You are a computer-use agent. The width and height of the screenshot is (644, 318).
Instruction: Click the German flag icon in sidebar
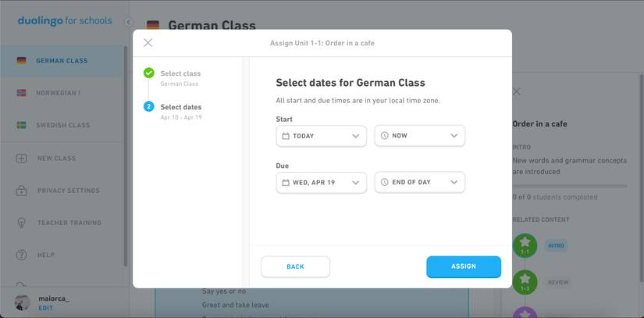coord(21,61)
